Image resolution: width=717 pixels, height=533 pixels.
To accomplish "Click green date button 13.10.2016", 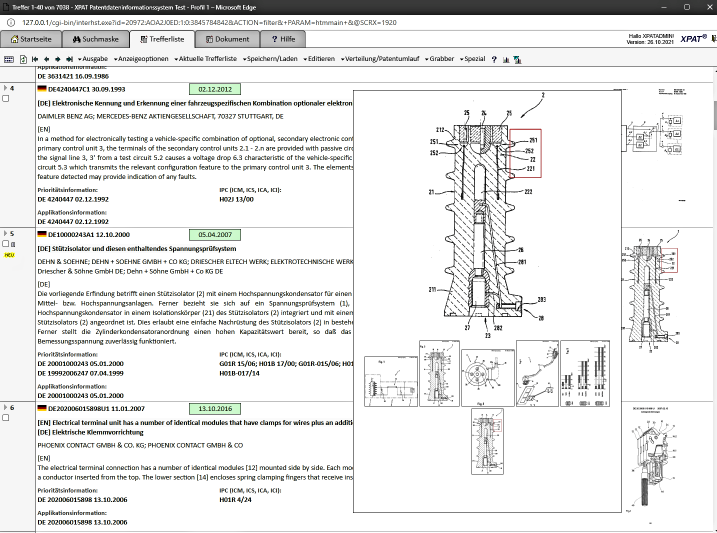I will [215, 408].
